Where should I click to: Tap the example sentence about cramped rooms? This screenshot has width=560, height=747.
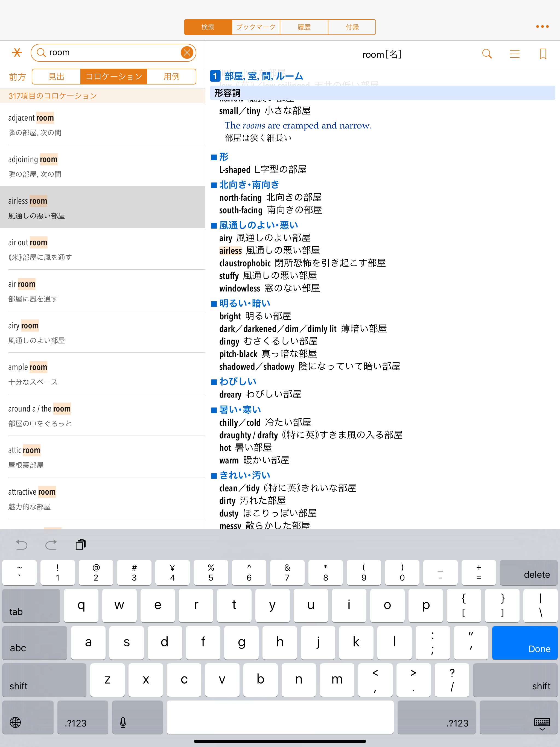tap(298, 126)
